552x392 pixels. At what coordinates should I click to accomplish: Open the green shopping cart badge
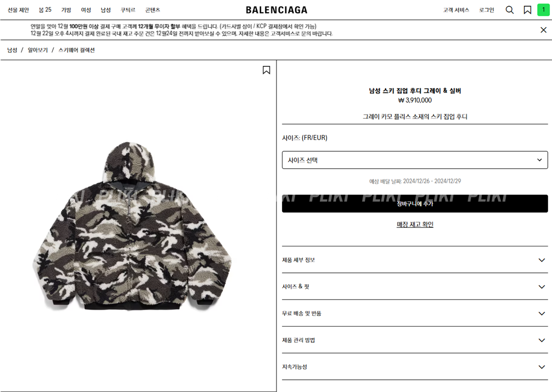click(x=543, y=10)
